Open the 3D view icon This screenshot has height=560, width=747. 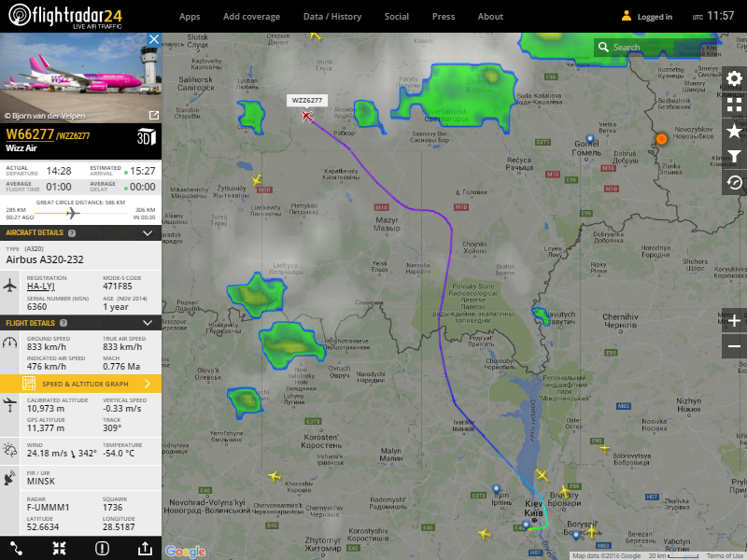pyautogui.click(x=147, y=137)
